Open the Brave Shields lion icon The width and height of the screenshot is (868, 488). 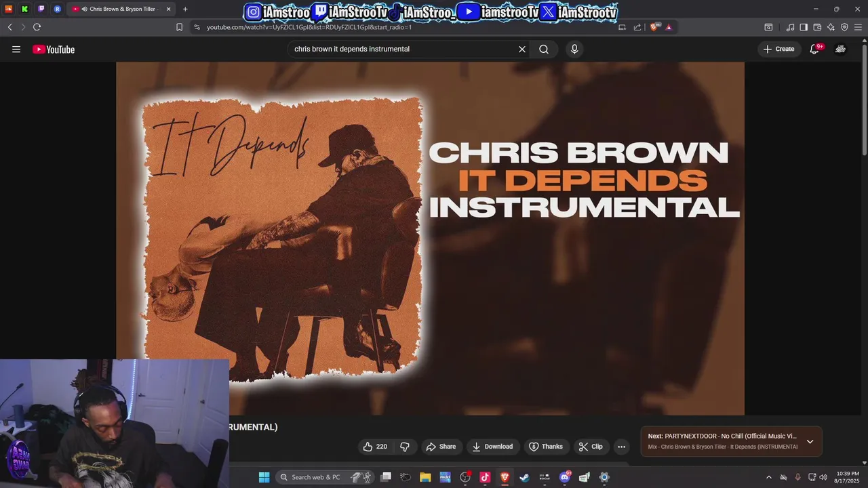click(x=654, y=27)
